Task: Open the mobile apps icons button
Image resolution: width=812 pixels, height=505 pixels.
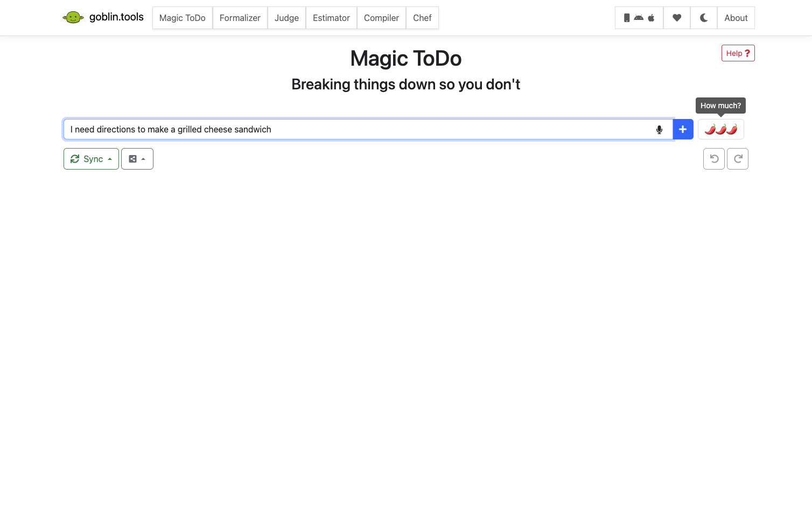Action: (x=639, y=18)
